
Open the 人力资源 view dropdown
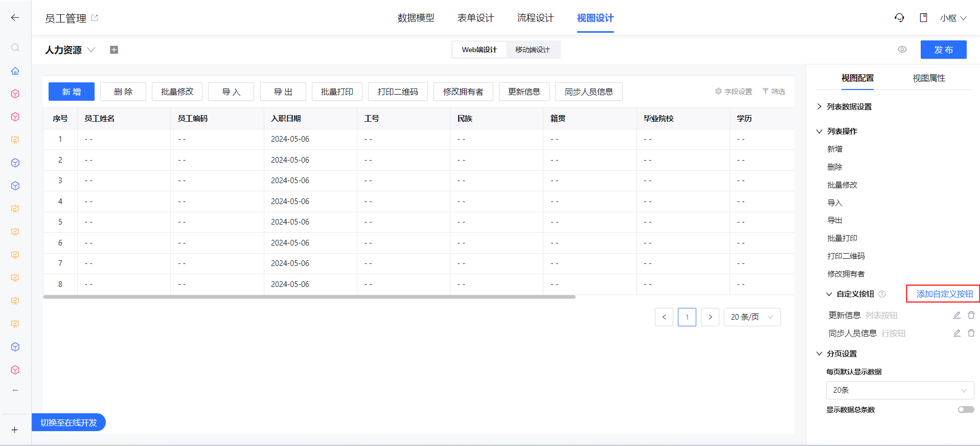click(x=91, y=50)
